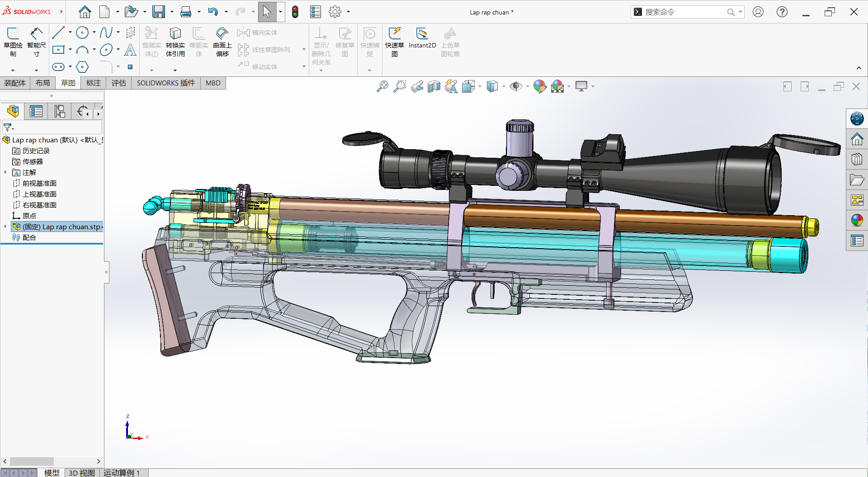Screen dimensions: 868x477
Task: Click Edit Appearance color ball in view toolbar
Action: coord(539,86)
